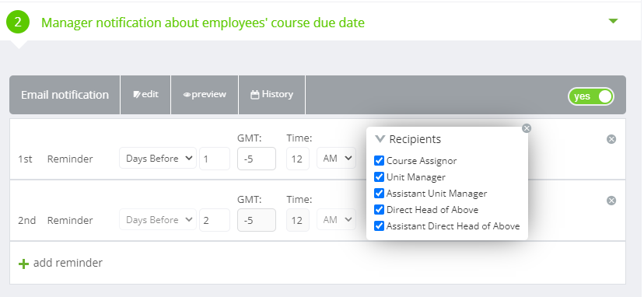
Task: Open Days Before dropdown for 2nd Reminder
Action: 158,220
